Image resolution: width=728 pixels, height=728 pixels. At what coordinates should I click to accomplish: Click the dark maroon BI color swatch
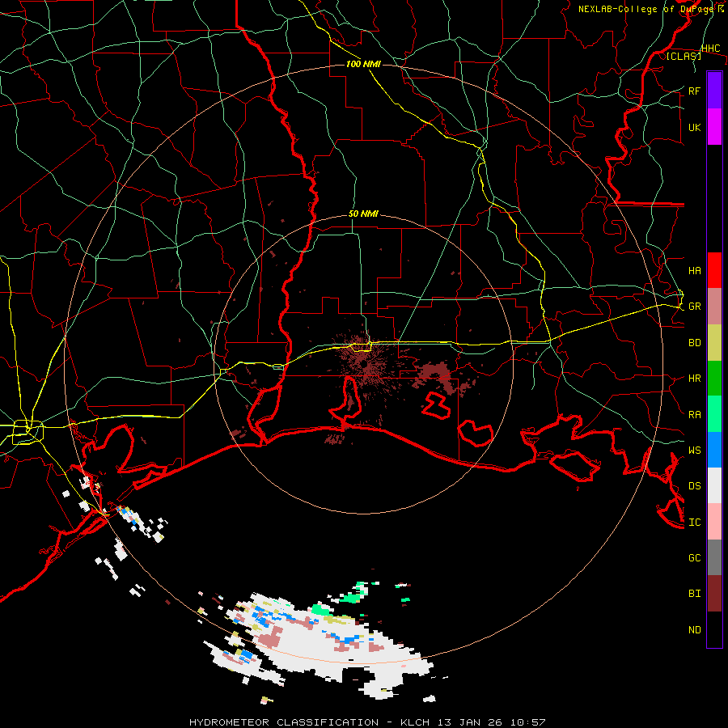pyautogui.click(x=714, y=594)
